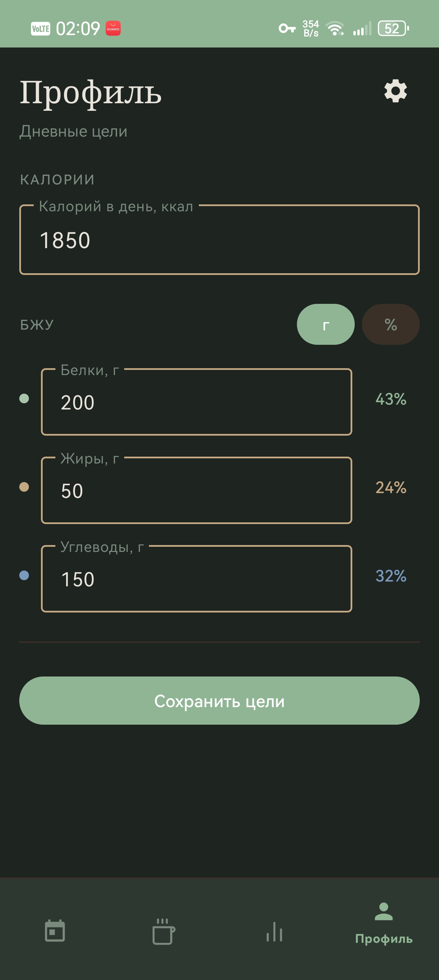
Task: Tap the tan fat color dot
Action: click(24, 487)
